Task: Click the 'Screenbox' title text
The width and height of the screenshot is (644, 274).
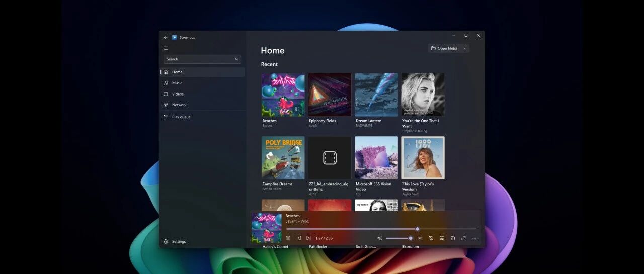Action: tap(187, 37)
